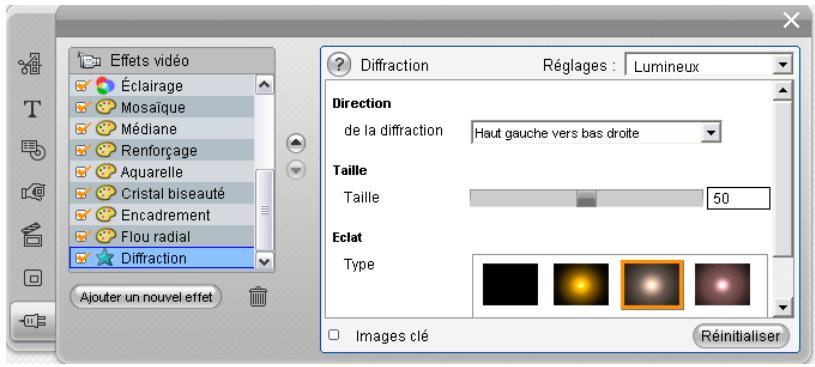
Task: Disable the Diffraction effect checkbox
Action: [x=83, y=258]
